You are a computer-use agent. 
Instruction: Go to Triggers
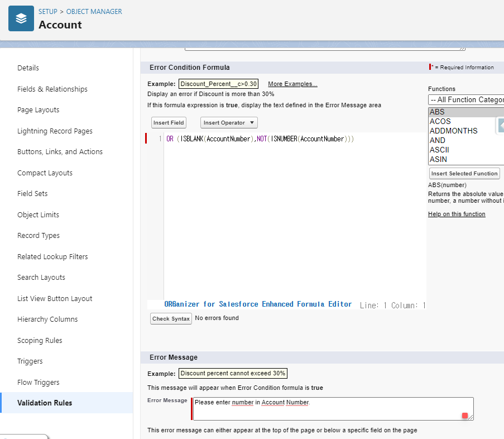[30, 361]
